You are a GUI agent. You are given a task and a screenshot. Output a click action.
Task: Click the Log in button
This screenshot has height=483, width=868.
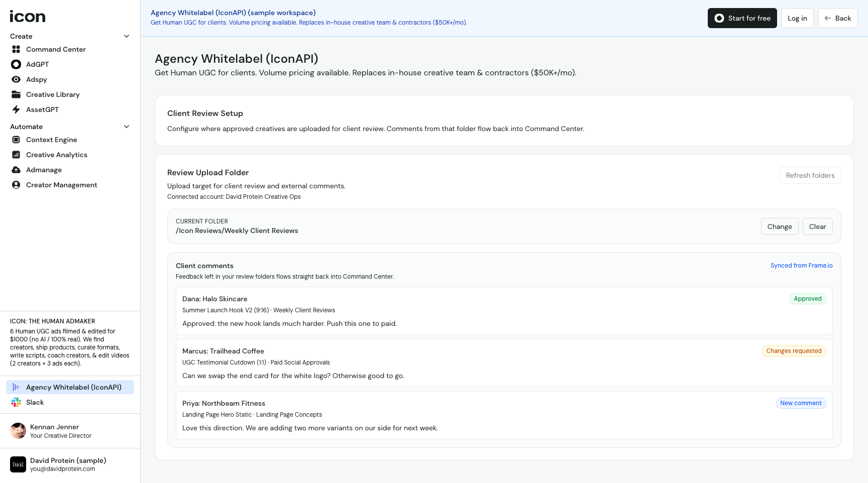point(797,18)
